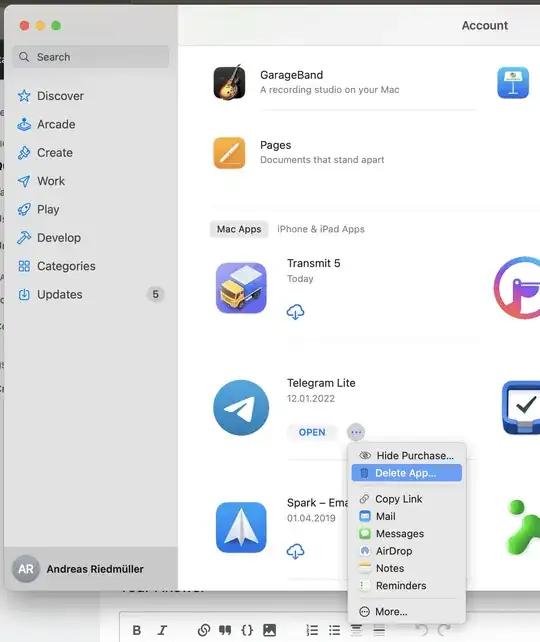The height and width of the screenshot is (642, 540).
Task: Click the App Store search field
Action: 91,57
